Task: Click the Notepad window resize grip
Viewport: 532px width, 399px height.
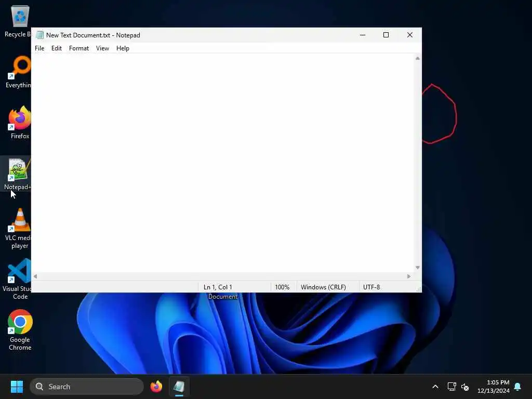Action: pos(419,289)
